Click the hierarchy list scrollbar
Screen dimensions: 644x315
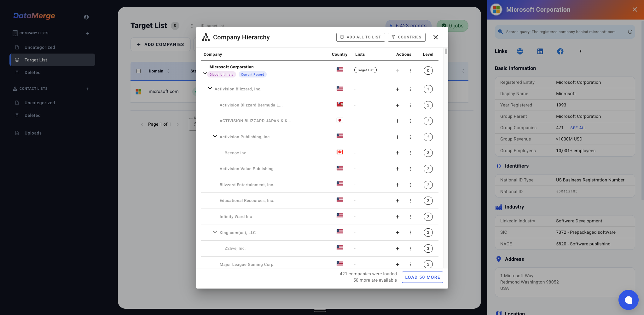(446, 52)
